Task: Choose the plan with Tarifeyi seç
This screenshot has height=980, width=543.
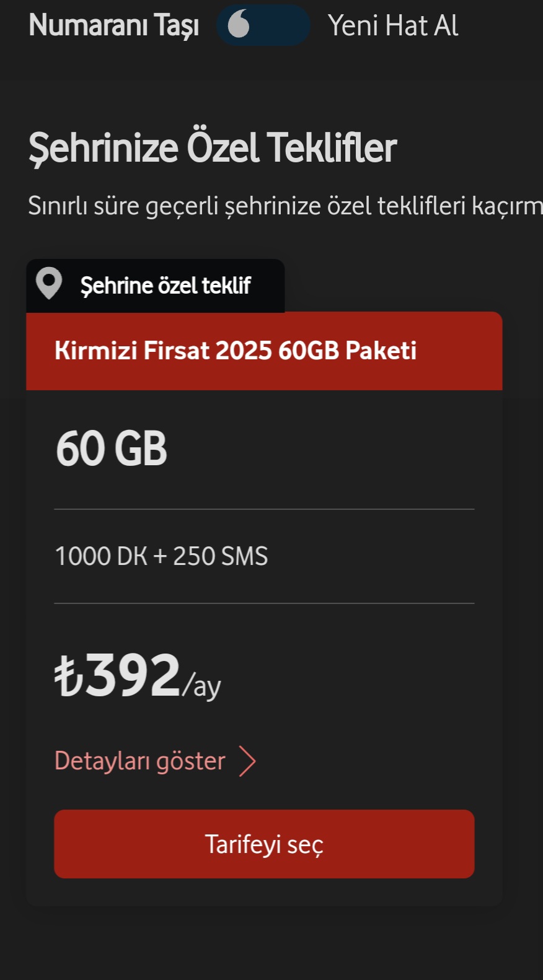Action: tap(264, 844)
